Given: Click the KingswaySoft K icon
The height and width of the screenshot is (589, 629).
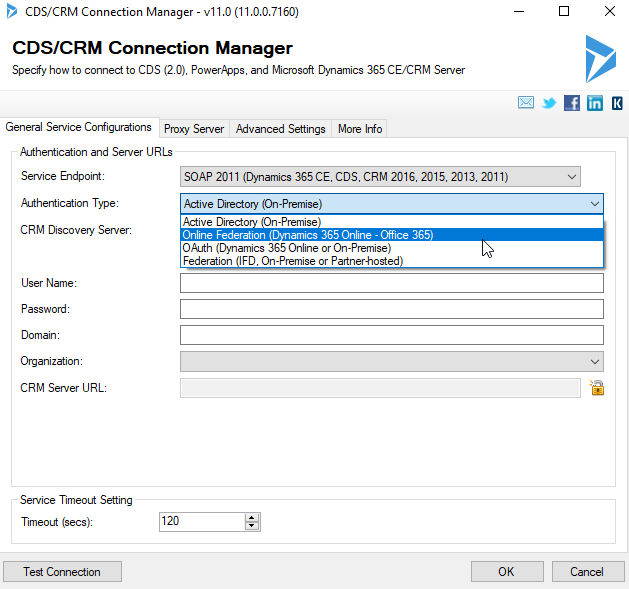Looking at the screenshot, I should [x=617, y=103].
